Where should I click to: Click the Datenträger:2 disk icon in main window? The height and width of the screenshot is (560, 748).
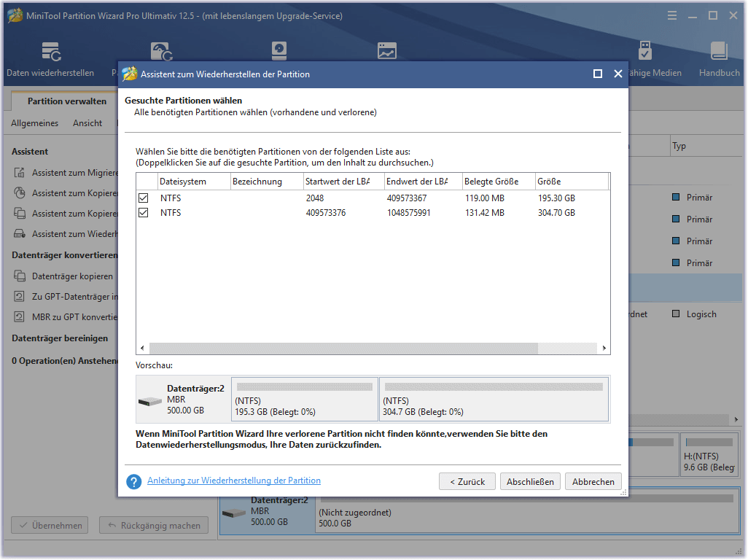pyautogui.click(x=234, y=513)
